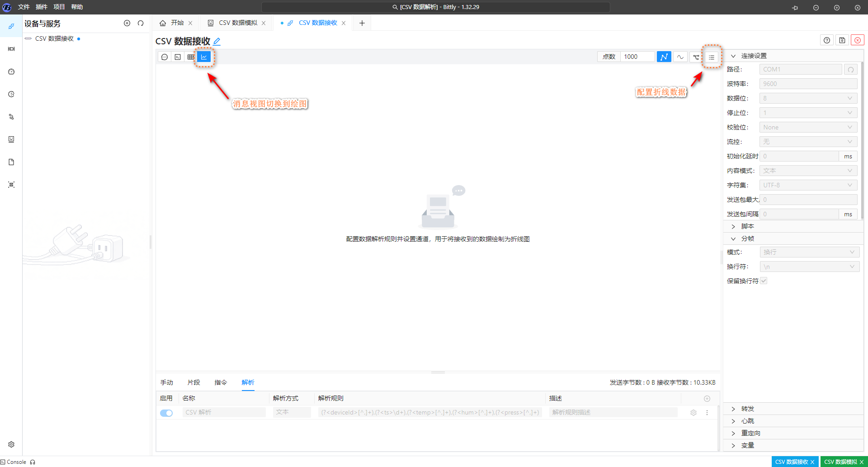Expand the 脚本 section
The width and height of the screenshot is (868, 467).
747,226
